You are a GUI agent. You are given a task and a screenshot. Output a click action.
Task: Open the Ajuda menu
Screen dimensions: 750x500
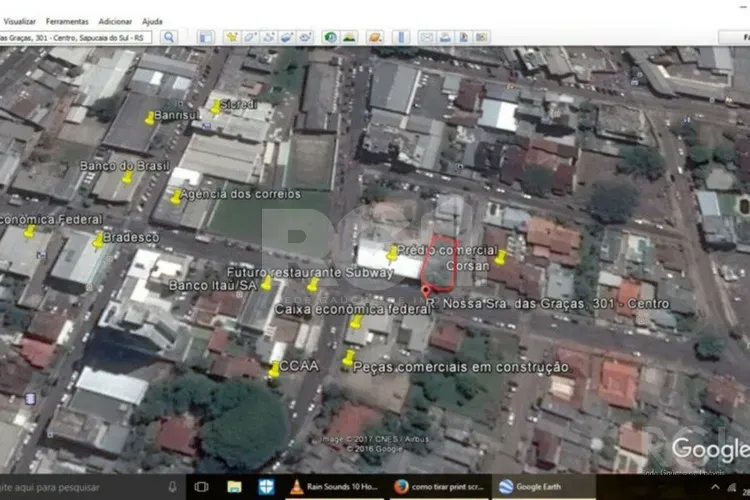pyautogui.click(x=152, y=21)
